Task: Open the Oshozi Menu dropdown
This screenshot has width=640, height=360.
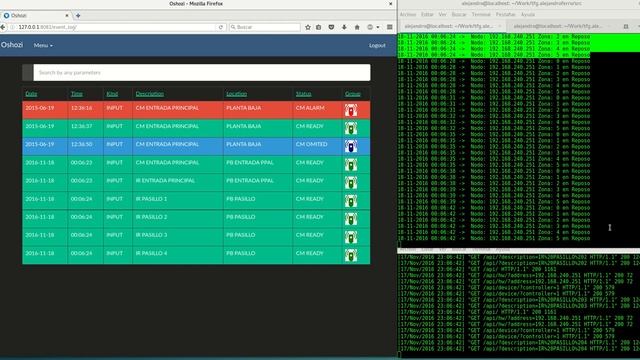Action: [43, 45]
